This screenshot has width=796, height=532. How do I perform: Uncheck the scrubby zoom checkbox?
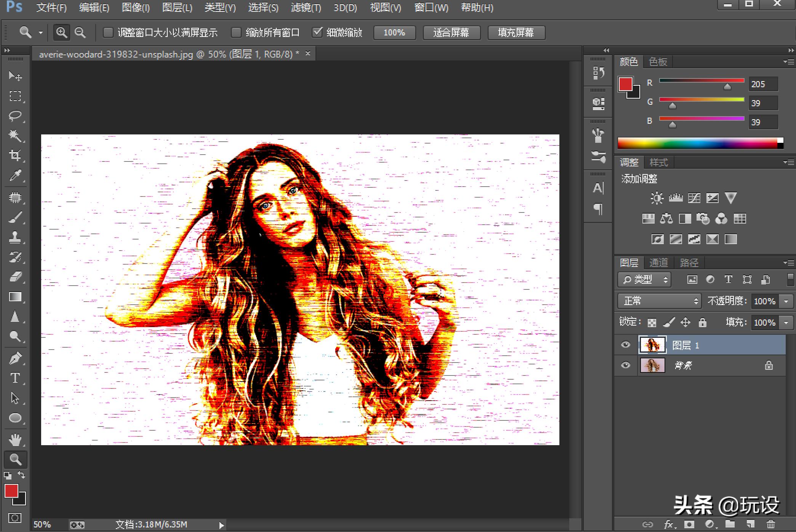(x=317, y=33)
